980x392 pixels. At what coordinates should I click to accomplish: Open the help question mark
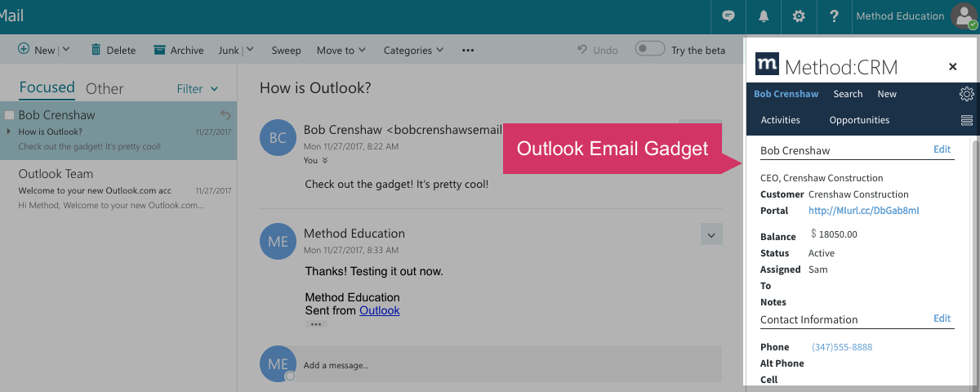click(x=834, y=16)
